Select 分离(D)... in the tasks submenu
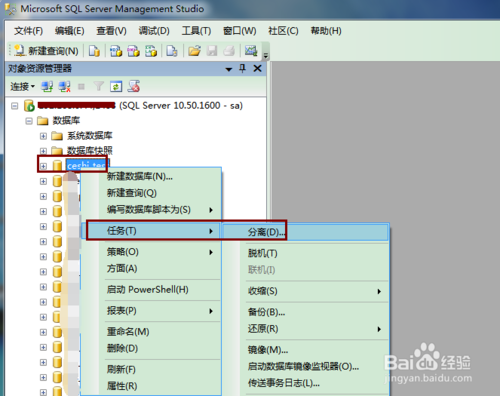500x396 pixels. (305, 232)
